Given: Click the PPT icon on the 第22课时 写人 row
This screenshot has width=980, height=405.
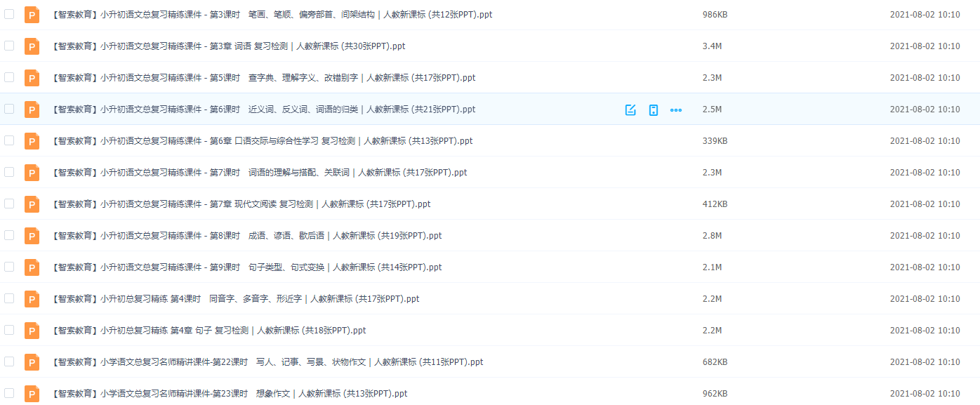Looking at the screenshot, I should 32,361.
